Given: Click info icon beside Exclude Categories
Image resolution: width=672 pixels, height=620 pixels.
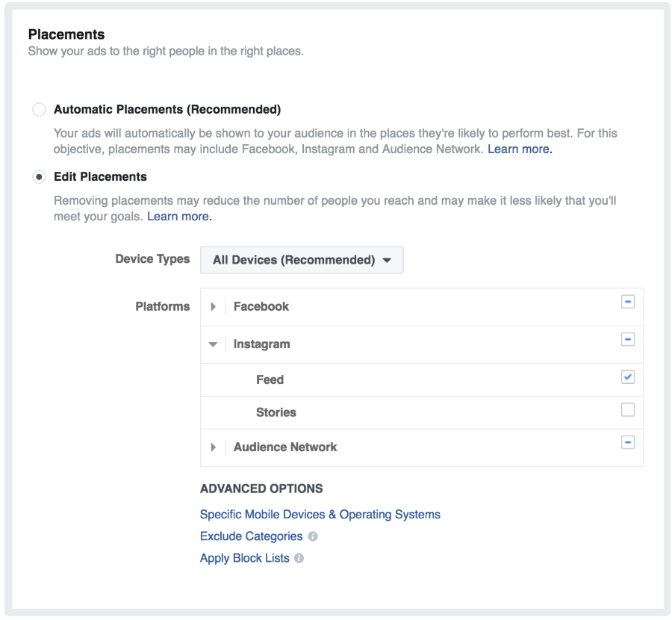Looking at the screenshot, I should tap(313, 536).
